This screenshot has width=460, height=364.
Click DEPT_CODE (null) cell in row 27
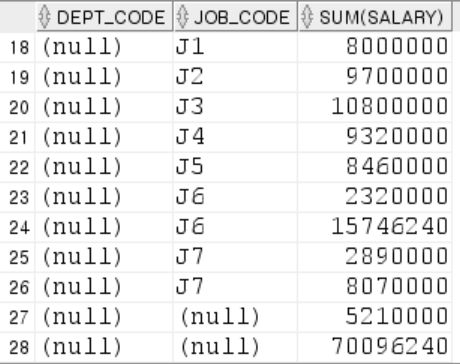coord(104,317)
